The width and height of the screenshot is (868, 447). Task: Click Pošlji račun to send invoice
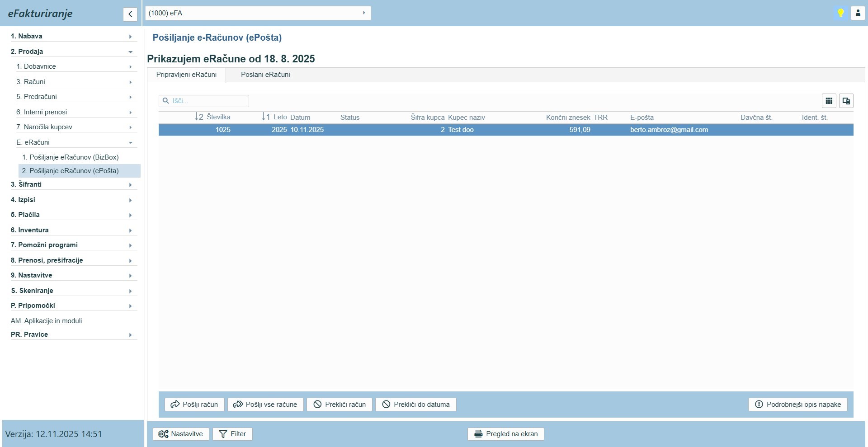point(194,405)
